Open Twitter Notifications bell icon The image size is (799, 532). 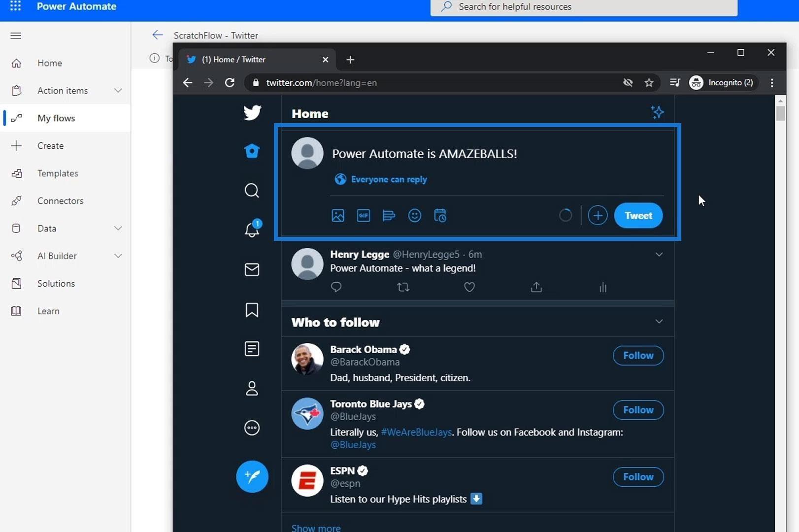(x=252, y=229)
